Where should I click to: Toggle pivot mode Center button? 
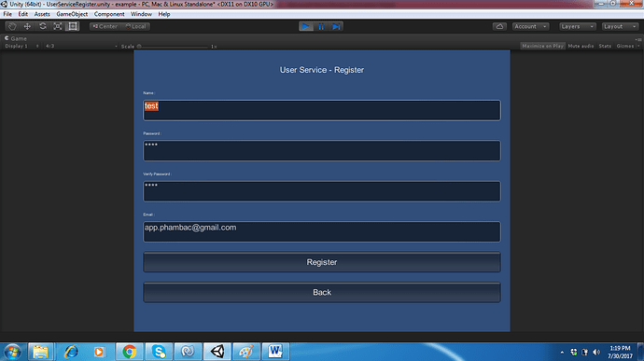[105, 26]
